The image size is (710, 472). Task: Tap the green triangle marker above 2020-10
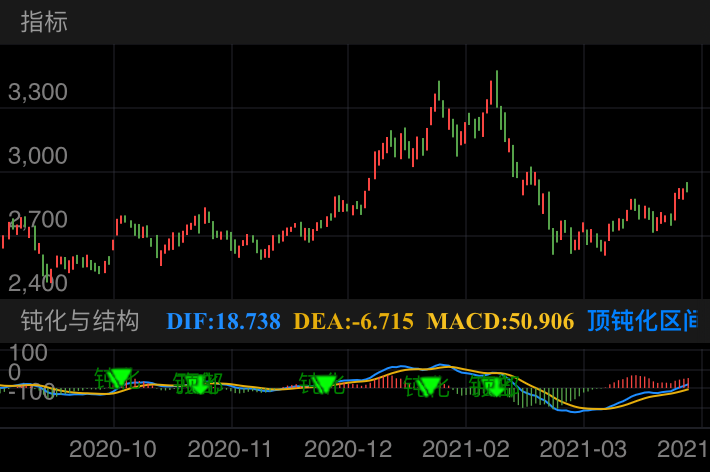point(120,378)
